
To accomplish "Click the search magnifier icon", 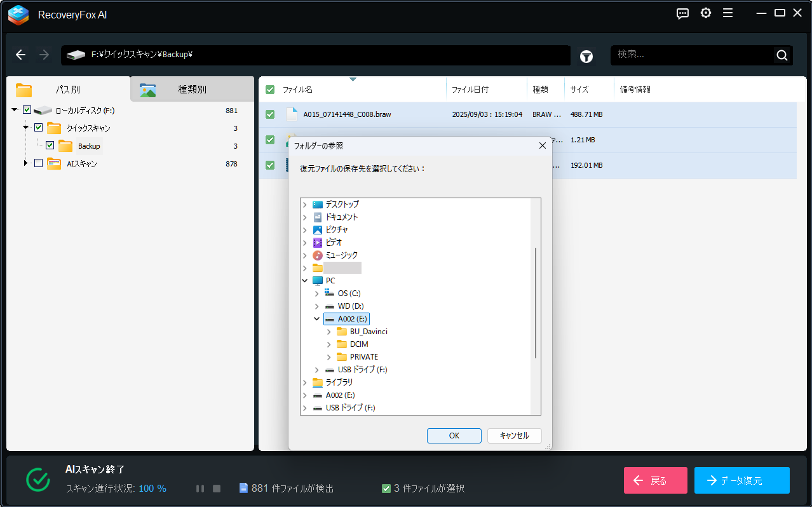I will pos(782,55).
